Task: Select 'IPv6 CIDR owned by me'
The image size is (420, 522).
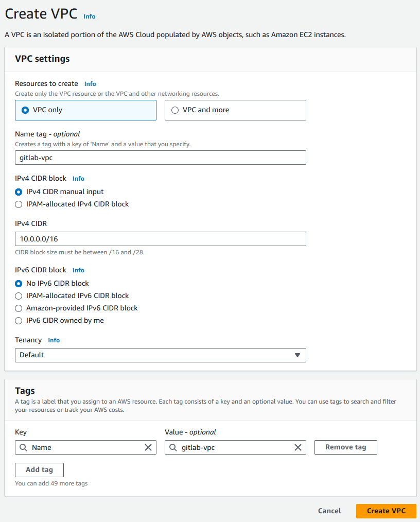Action: pos(19,320)
